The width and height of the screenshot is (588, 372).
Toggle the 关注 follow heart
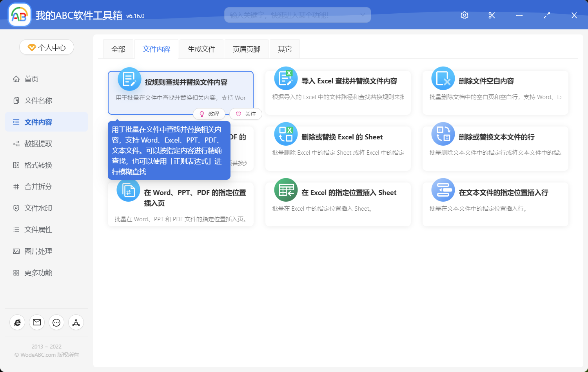click(x=246, y=114)
